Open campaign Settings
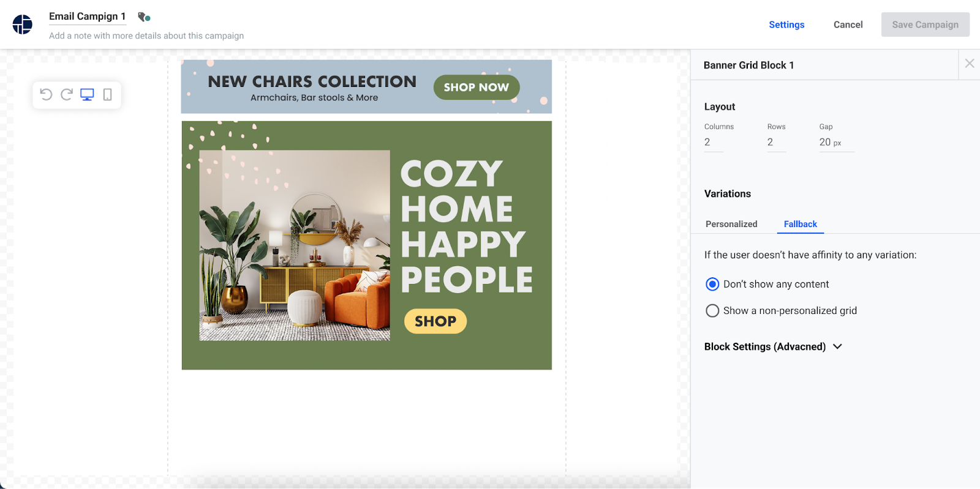Viewport: 980px width, 489px height. point(786,24)
